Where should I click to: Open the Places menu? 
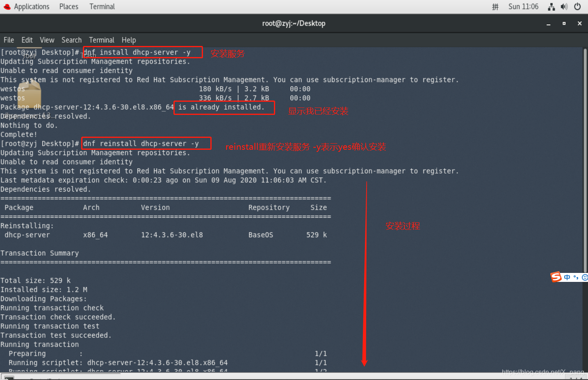pyautogui.click(x=68, y=7)
